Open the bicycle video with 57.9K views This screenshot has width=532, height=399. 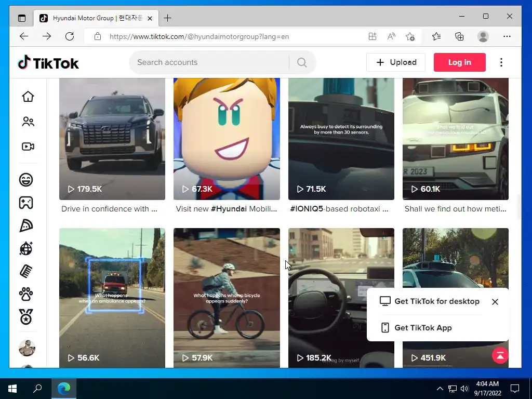227,298
